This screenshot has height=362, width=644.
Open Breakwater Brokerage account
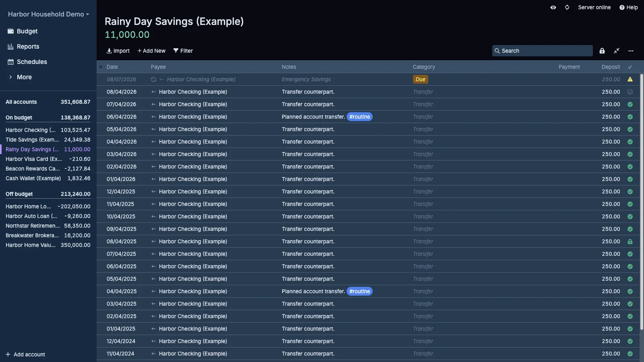48,235
